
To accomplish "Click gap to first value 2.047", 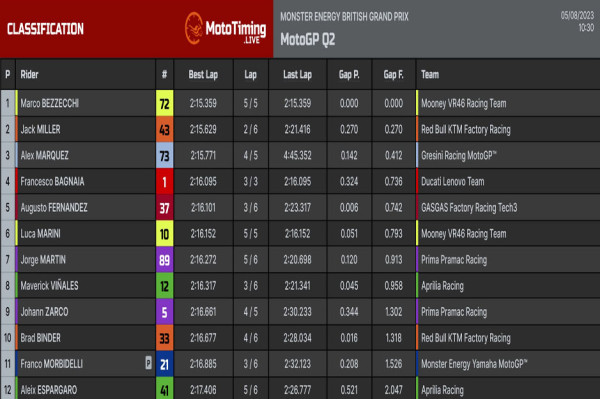I will [393, 390].
